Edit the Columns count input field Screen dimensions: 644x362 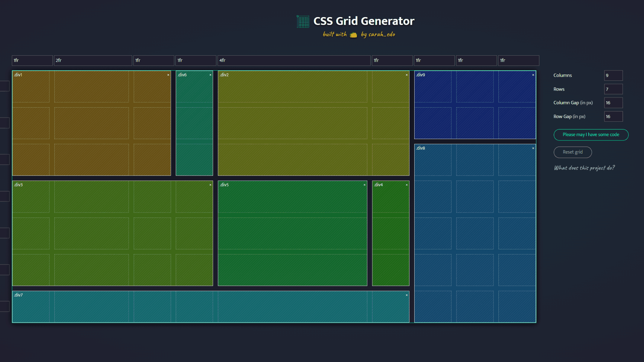(613, 75)
